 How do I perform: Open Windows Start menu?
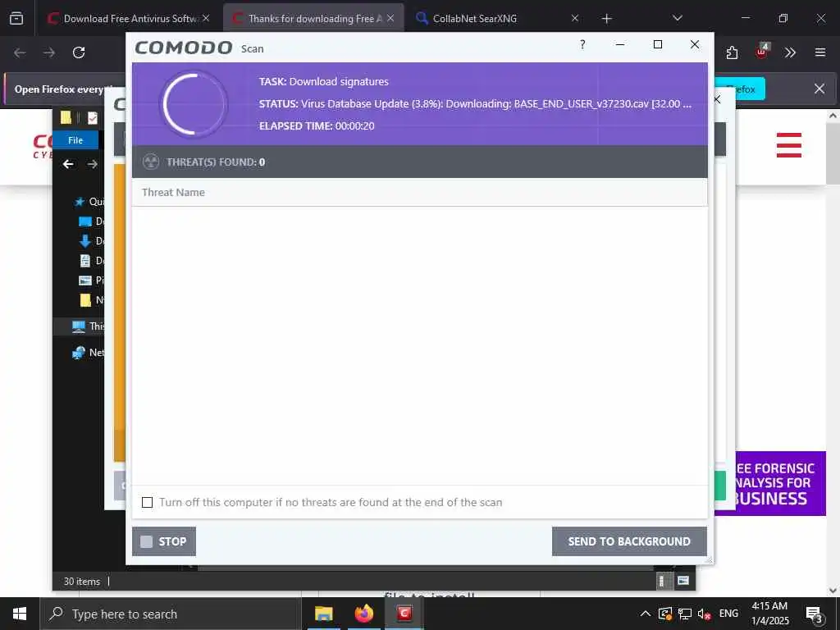(x=20, y=614)
